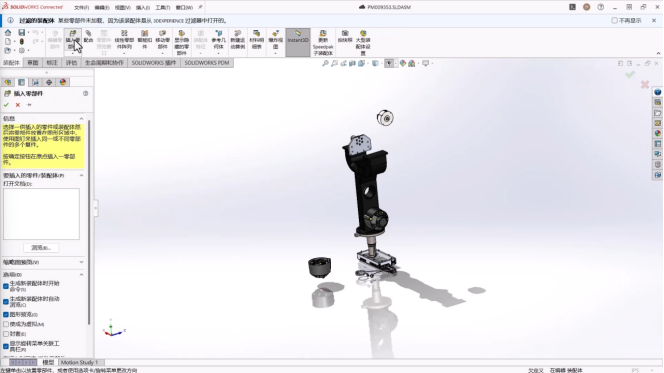This screenshot has height=373, width=664.
Task: Click Smart Fasteners (智能扣件) tool
Action: click(144, 39)
